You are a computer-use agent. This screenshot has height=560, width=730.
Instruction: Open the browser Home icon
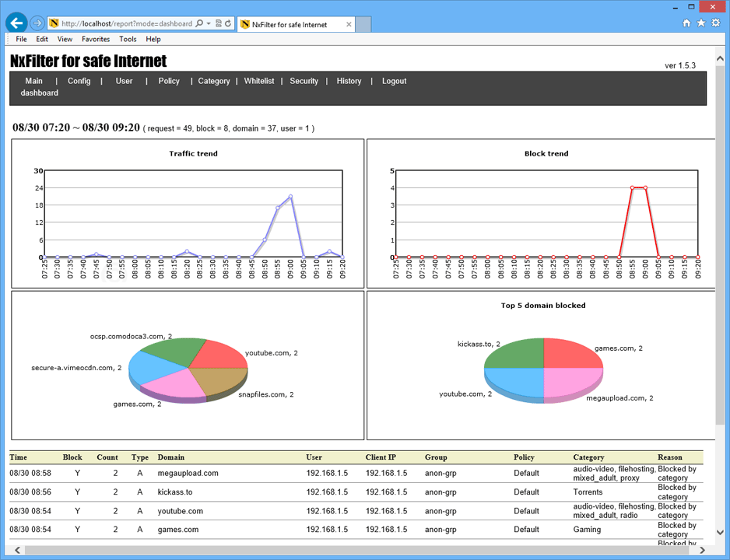point(686,23)
